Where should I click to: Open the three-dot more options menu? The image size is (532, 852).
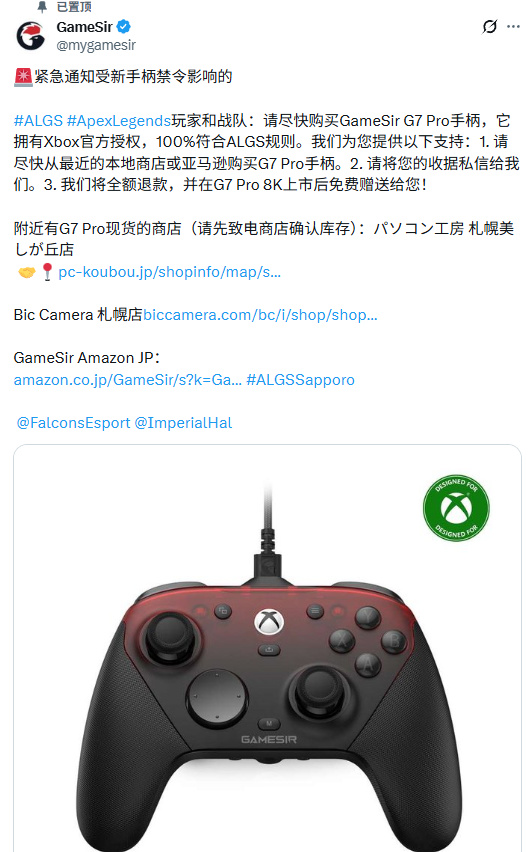tap(513, 26)
